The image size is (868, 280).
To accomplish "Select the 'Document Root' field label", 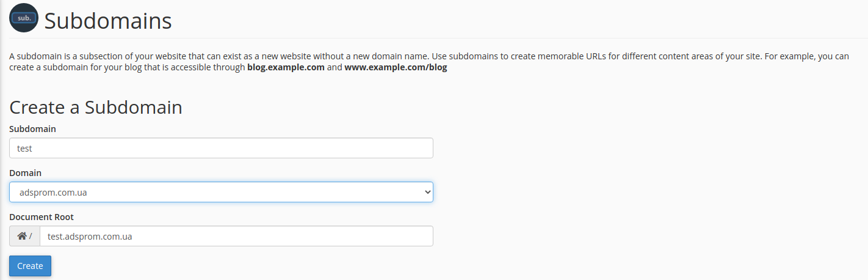I will tap(42, 217).
